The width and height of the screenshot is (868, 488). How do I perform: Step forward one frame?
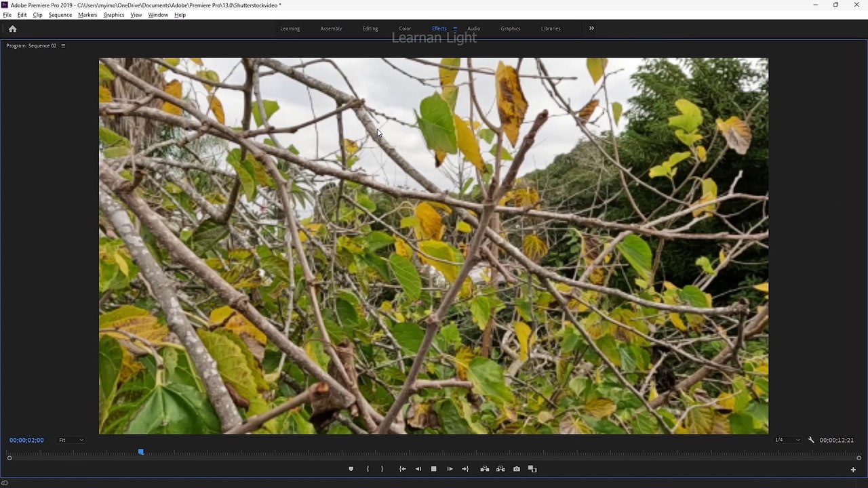[450, 469]
